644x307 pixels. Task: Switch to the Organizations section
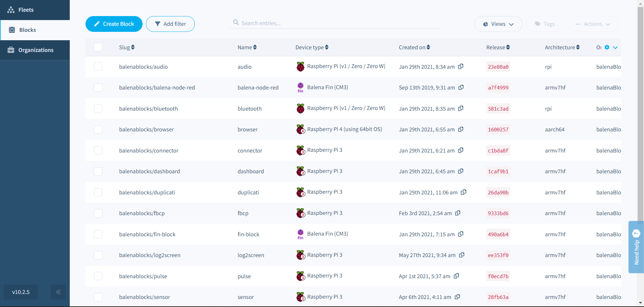click(x=36, y=50)
